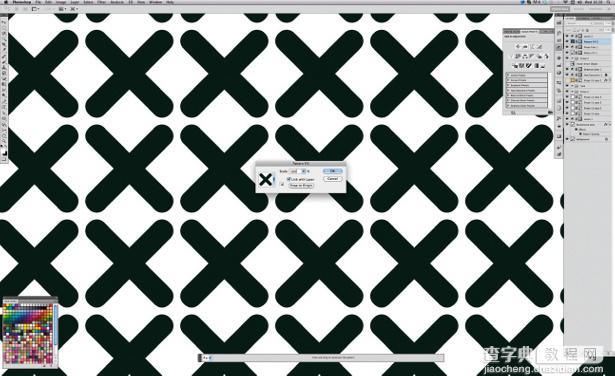Open the Scale percentage dropdown arrow
615x376 pixels.
coord(304,171)
